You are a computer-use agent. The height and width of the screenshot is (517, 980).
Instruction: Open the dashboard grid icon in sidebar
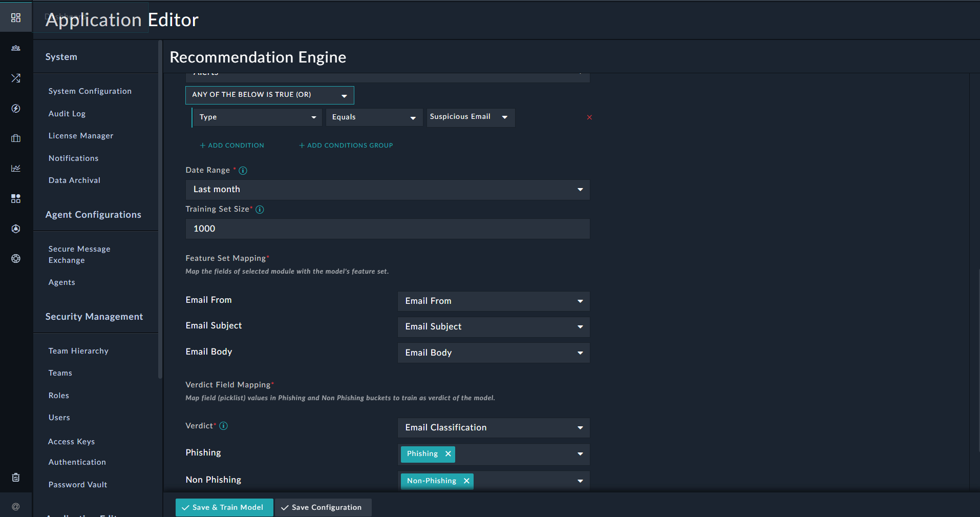pos(15,17)
